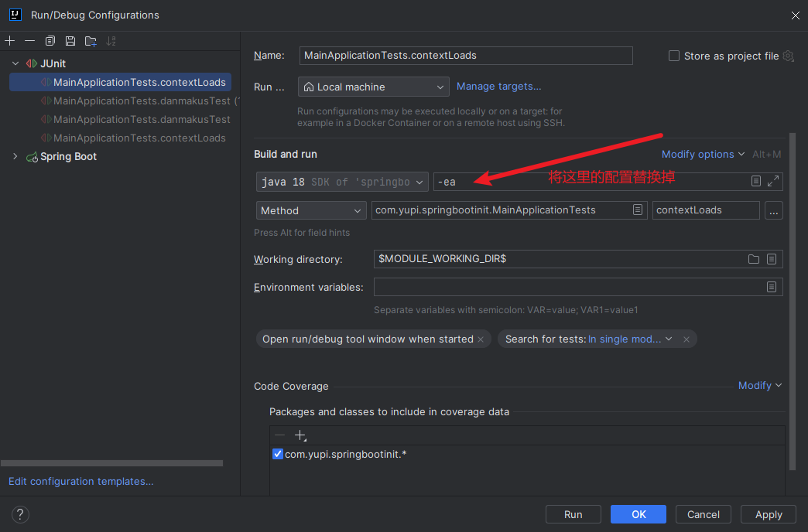Open the Local machine run target dropdown
This screenshot has width=808, height=532.
[373, 87]
